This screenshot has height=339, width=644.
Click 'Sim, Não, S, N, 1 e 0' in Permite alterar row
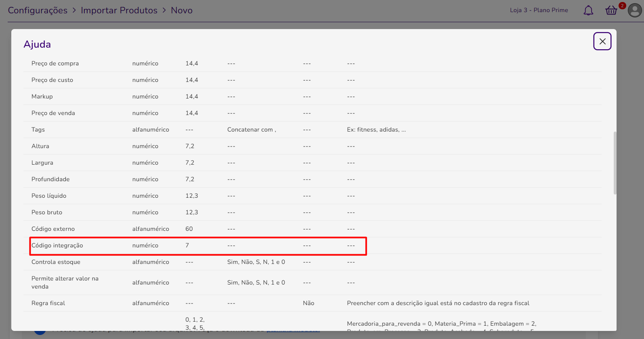256,282
